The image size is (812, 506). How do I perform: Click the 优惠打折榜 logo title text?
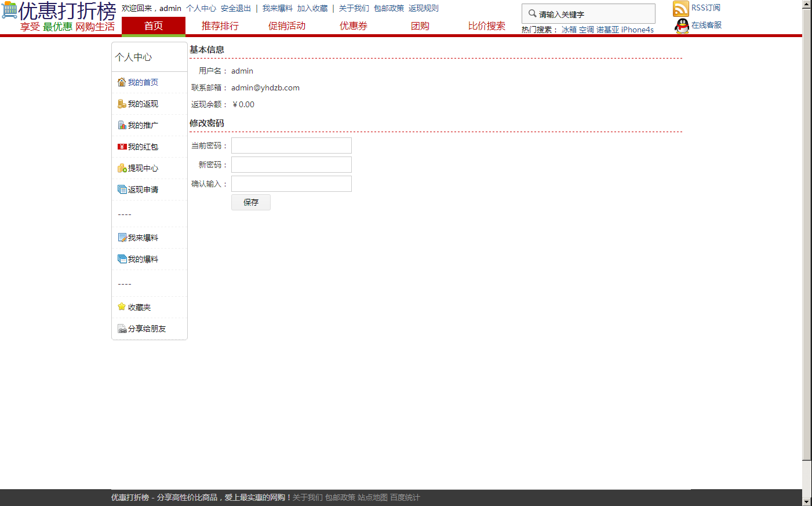[68, 11]
